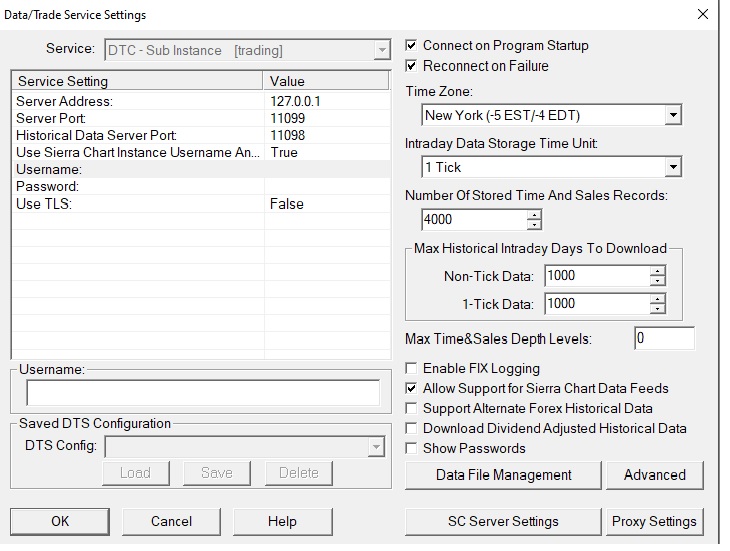Click the Service Setting column header
Image resolution: width=730 pixels, height=551 pixels.
click(138, 81)
